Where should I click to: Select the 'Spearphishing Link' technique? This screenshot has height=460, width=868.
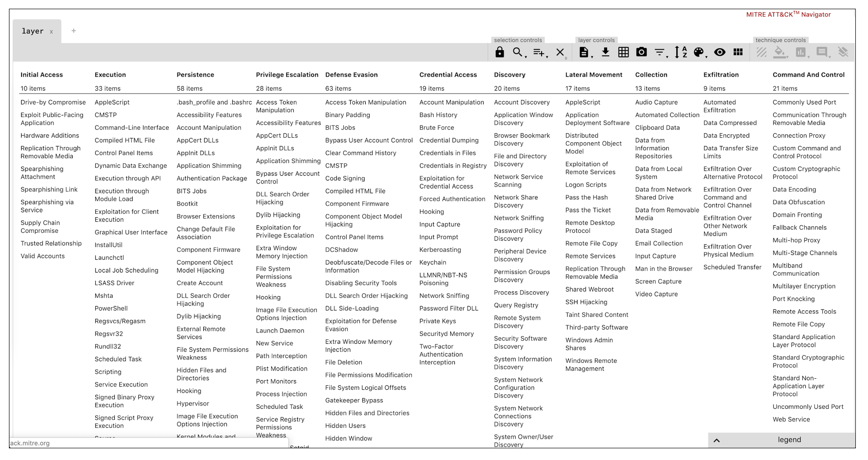click(x=49, y=189)
